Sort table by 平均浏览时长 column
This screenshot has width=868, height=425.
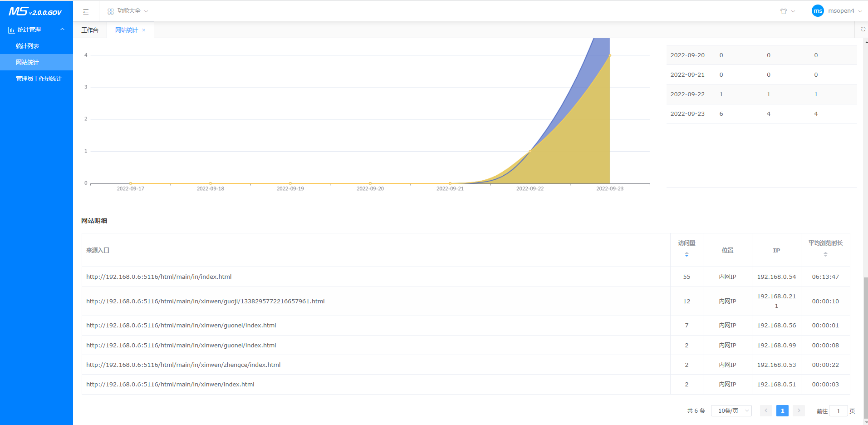coord(825,254)
